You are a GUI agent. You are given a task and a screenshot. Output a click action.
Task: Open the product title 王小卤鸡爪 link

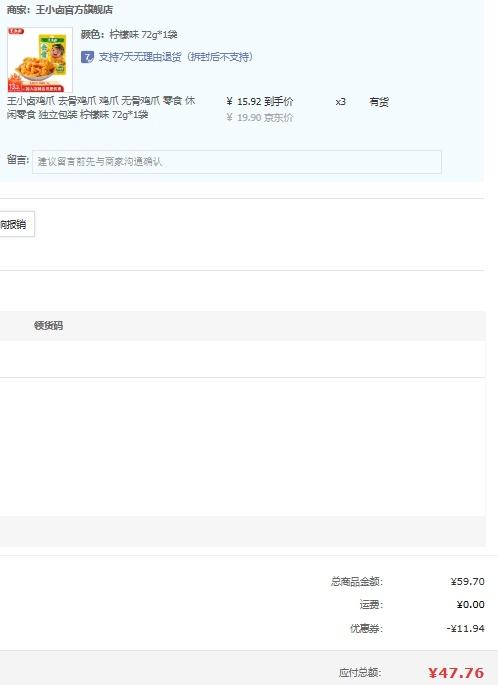(101, 107)
